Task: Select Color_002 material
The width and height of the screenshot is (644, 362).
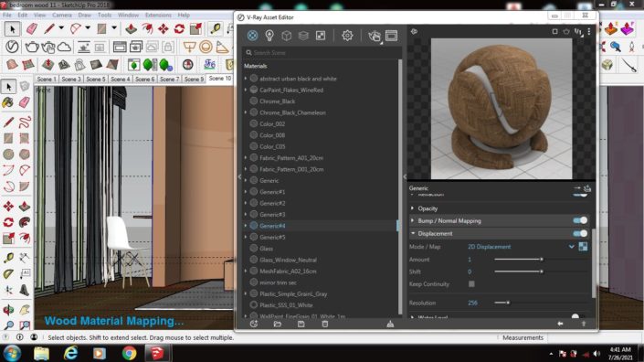Action: 272,123
